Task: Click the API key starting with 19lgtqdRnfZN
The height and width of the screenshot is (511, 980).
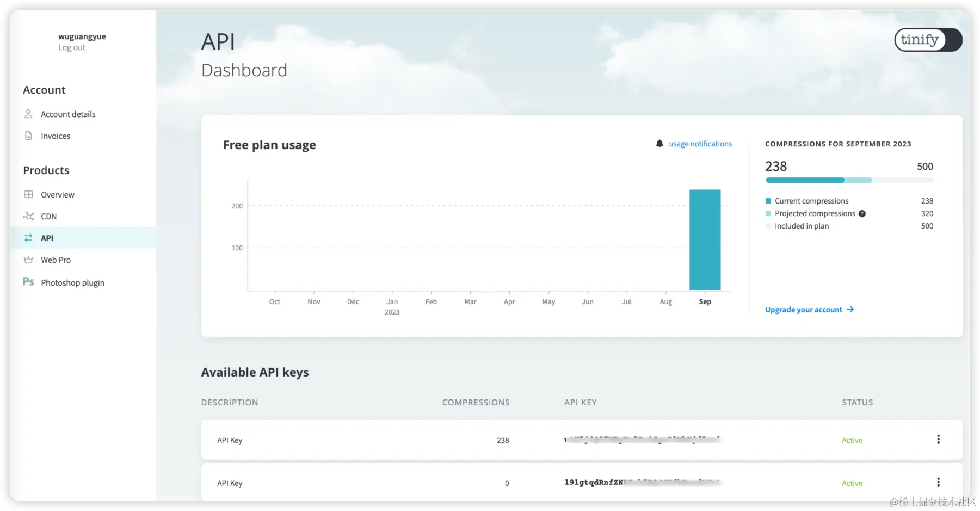Action: (x=643, y=482)
